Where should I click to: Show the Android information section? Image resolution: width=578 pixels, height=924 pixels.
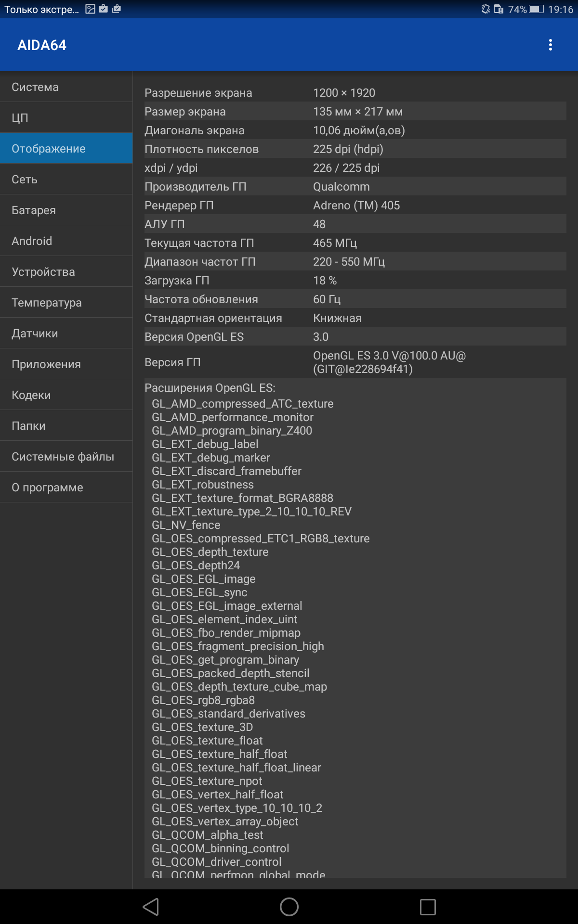66,241
